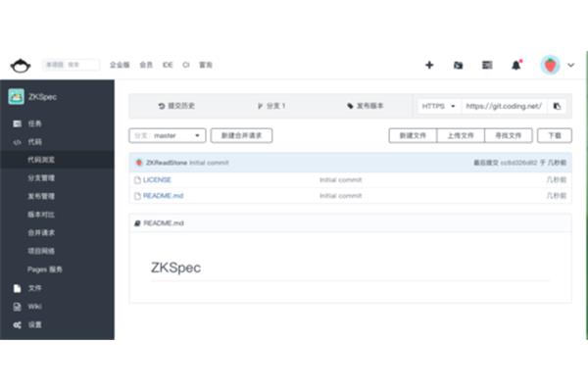Open the CI top menu item
The image size is (588, 392).
point(186,65)
